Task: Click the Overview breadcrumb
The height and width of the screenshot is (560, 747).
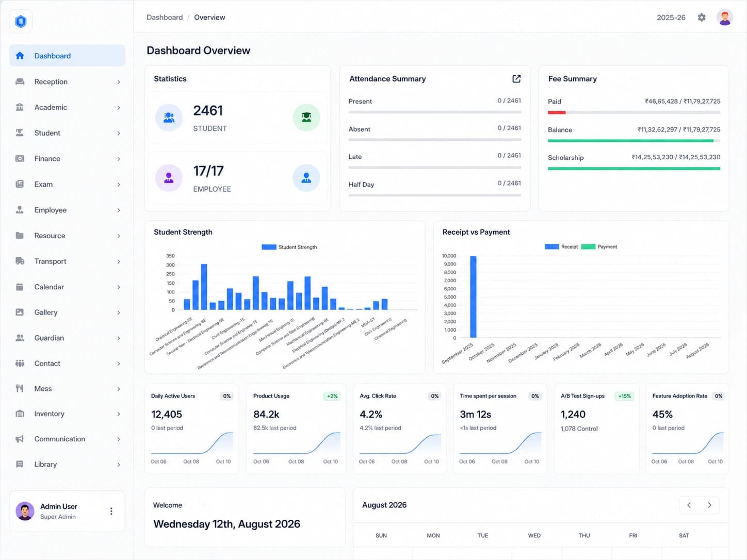Action: (209, 18)
